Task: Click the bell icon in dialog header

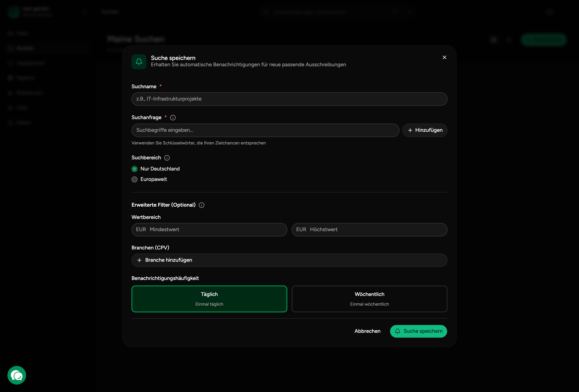Action: click(x=139, y=61)
